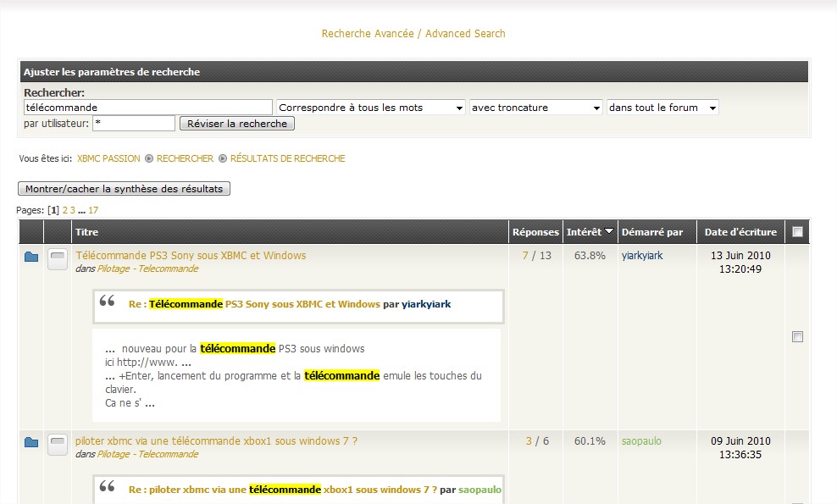The height and width of the screenshot is (504, 837).
Task: Open saopaulo profile in Démarré par column
Action: (x=641, y=441)
